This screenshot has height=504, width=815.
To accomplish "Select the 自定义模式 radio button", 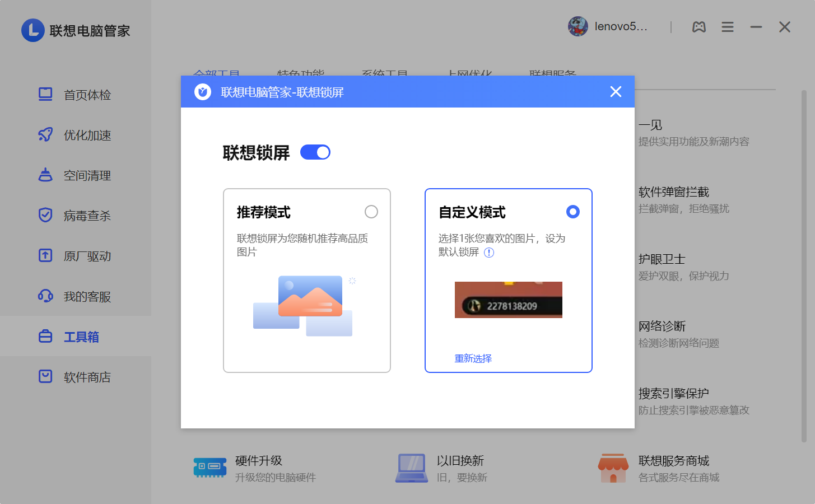I will (x=572, y=212).
